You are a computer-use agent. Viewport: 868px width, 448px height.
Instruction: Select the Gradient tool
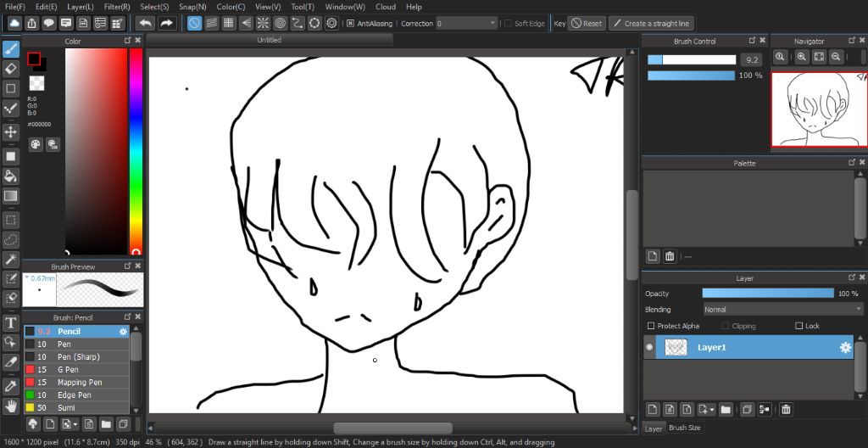tap(10, 196)
